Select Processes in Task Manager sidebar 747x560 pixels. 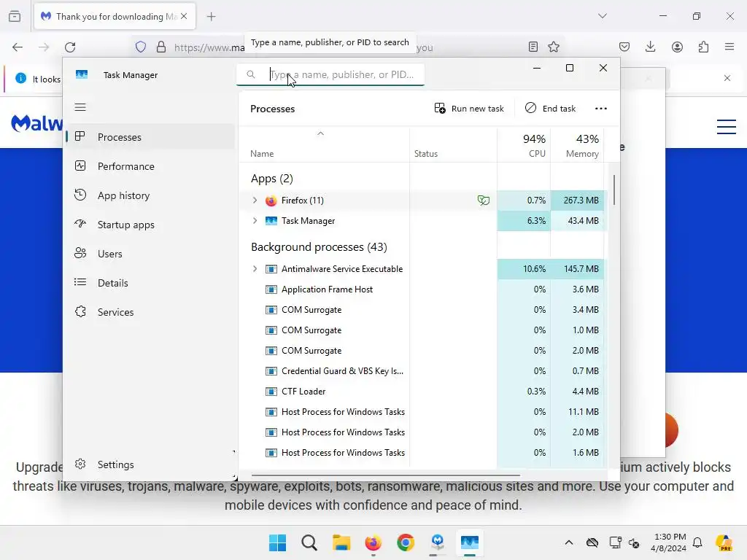click(150, 137)
